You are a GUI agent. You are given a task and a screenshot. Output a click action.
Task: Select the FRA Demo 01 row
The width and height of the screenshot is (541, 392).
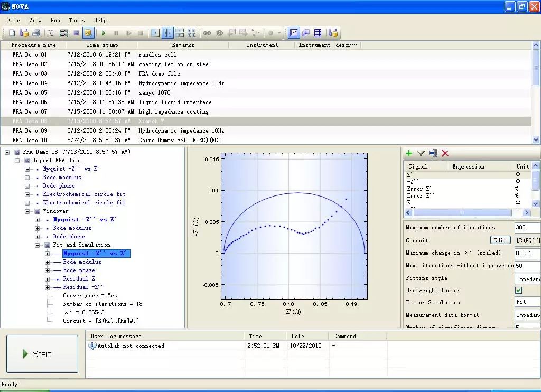(266, 54)
